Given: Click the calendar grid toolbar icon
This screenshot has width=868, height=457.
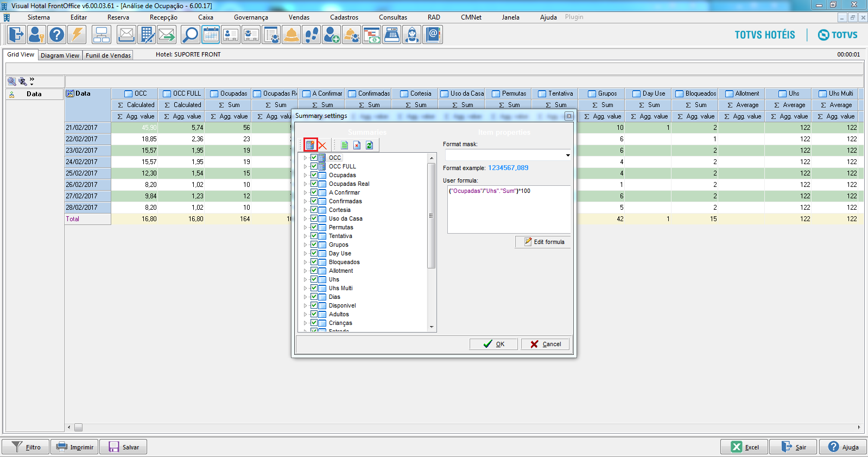Looking at the screenshot, I should [211, 35].
